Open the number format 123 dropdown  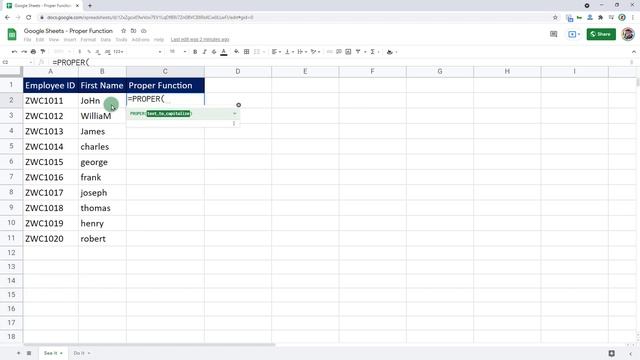pyautogui.click(x=119, y=52)
